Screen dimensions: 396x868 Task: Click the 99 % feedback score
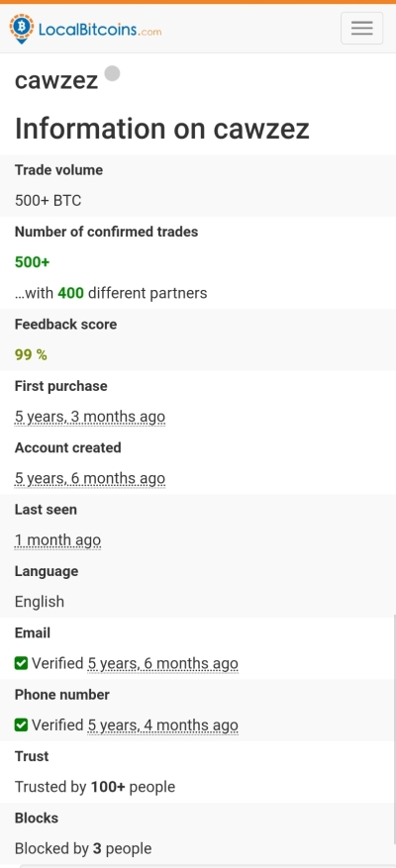[31, 355]
